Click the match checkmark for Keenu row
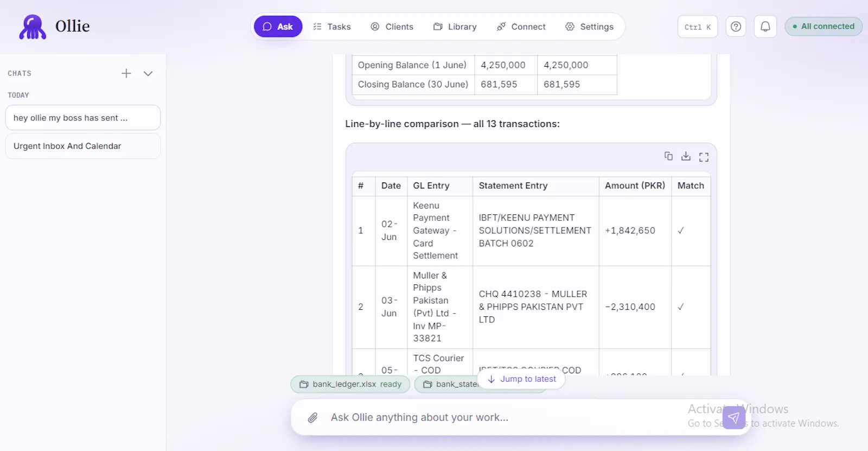Screen dimensions: 868x451 (x=681, y=231)
